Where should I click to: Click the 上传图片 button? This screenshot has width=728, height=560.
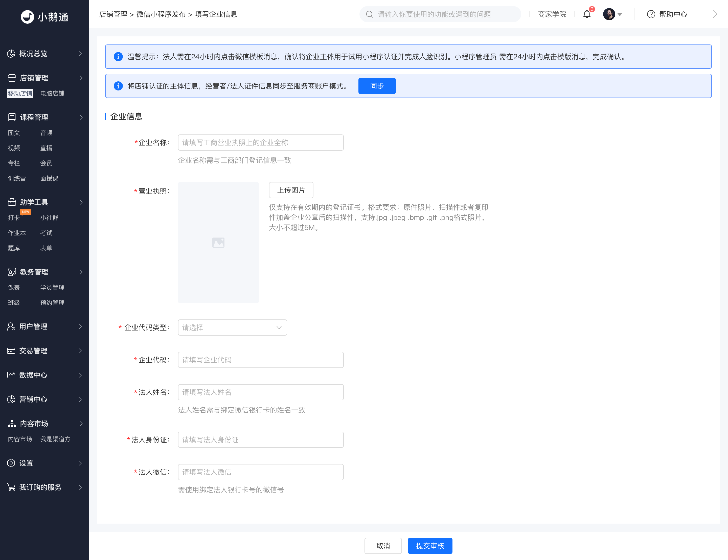point(291,190)
